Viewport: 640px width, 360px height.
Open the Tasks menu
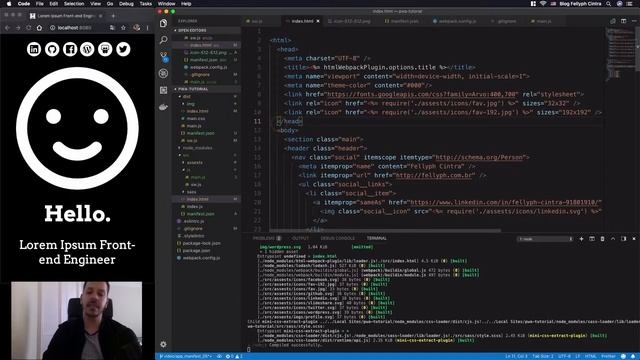(x=146, y=4)
